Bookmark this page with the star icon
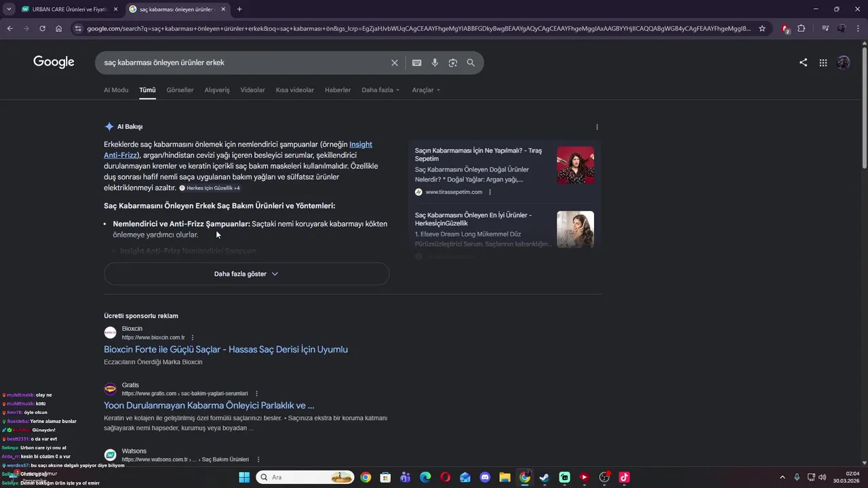The image size is (868, 488). coord(762,28)
